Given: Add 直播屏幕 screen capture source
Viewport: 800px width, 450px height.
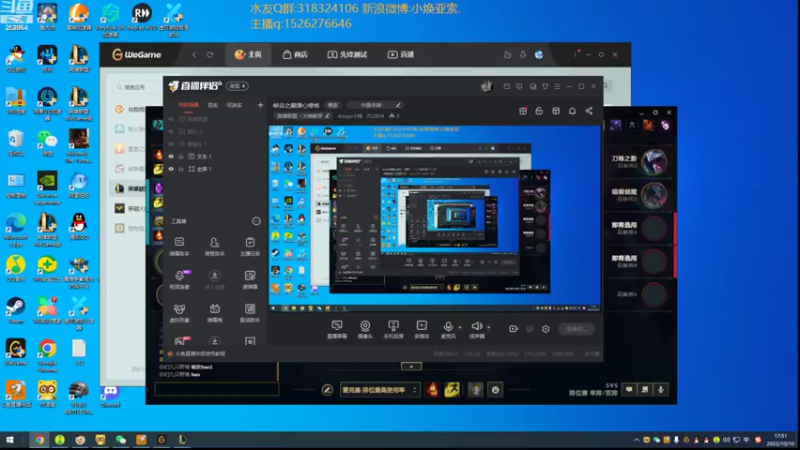Looking at the screenshot, I should coord(337,329).
